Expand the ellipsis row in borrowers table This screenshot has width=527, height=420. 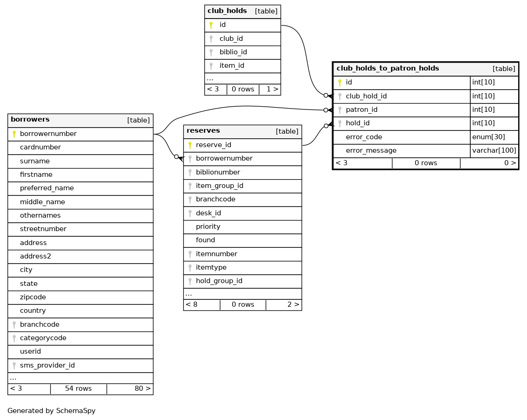13,378
